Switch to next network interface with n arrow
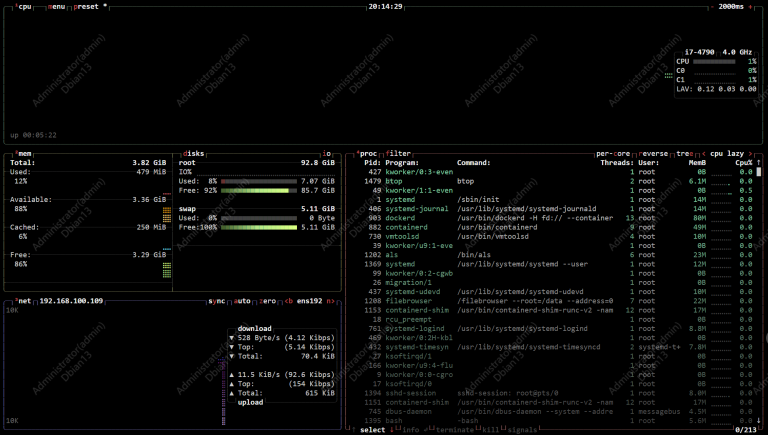768x435 pixels. (x=330, y=300)
